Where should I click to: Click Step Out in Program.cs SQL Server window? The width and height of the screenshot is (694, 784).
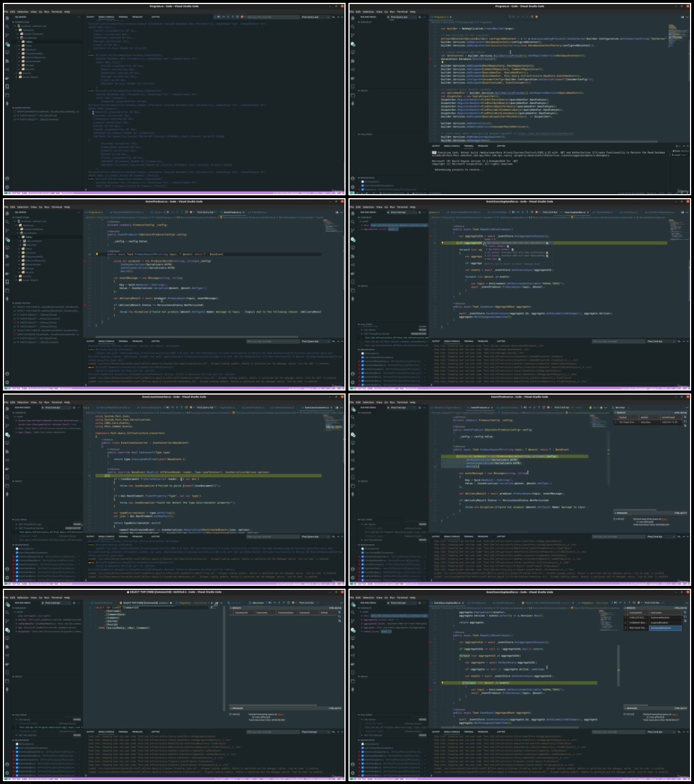[232, 17]
